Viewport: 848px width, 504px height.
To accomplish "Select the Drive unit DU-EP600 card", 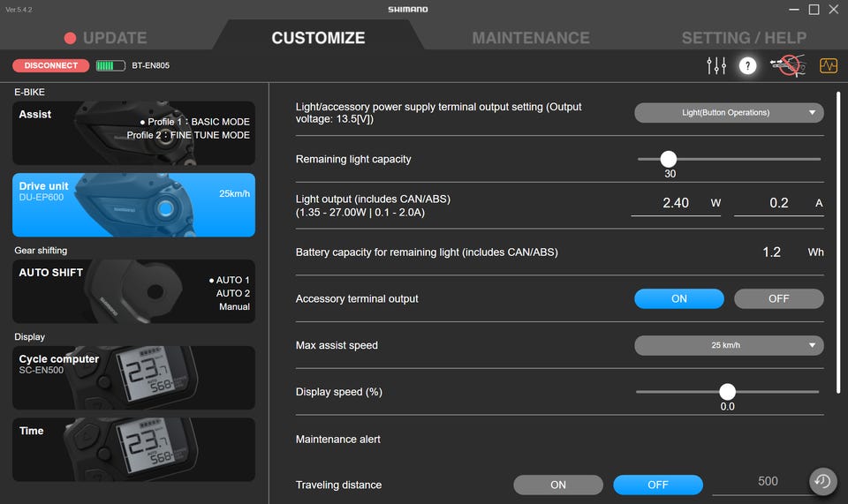I will pos(133,205).
